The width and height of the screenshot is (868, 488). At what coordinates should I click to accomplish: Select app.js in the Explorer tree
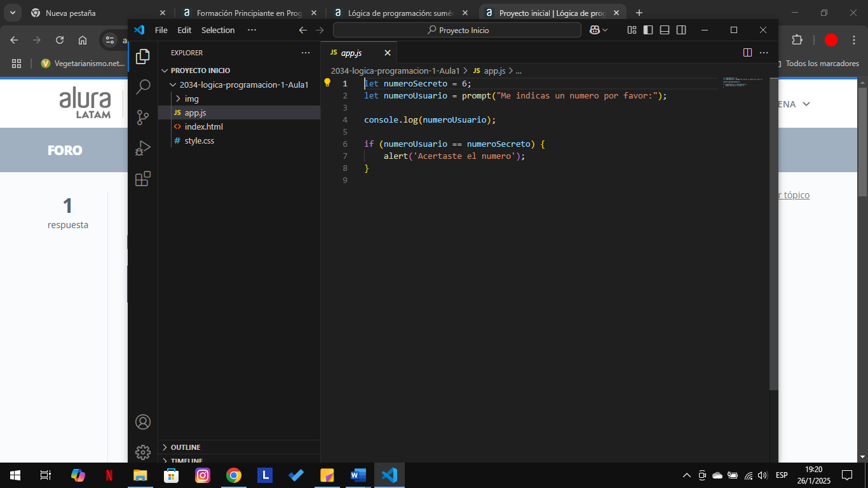coord(195,112)
